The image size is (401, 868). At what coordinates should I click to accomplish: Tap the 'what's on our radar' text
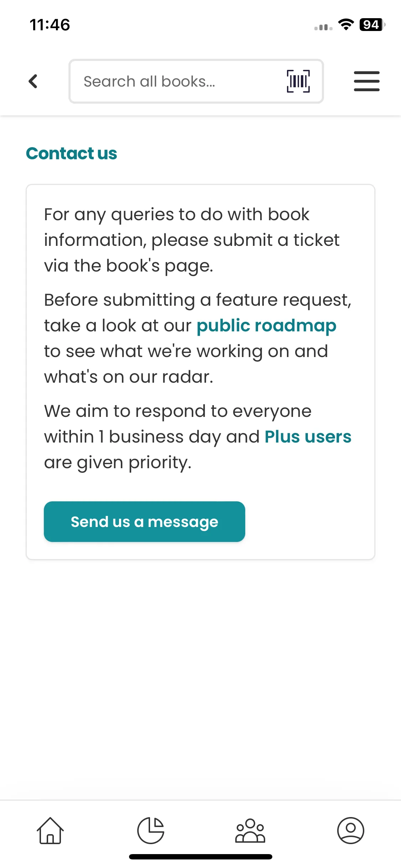128,377
